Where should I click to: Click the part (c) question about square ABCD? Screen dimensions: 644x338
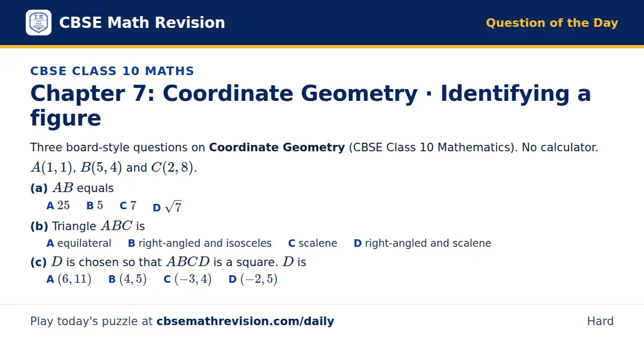[x=168, y=262]
